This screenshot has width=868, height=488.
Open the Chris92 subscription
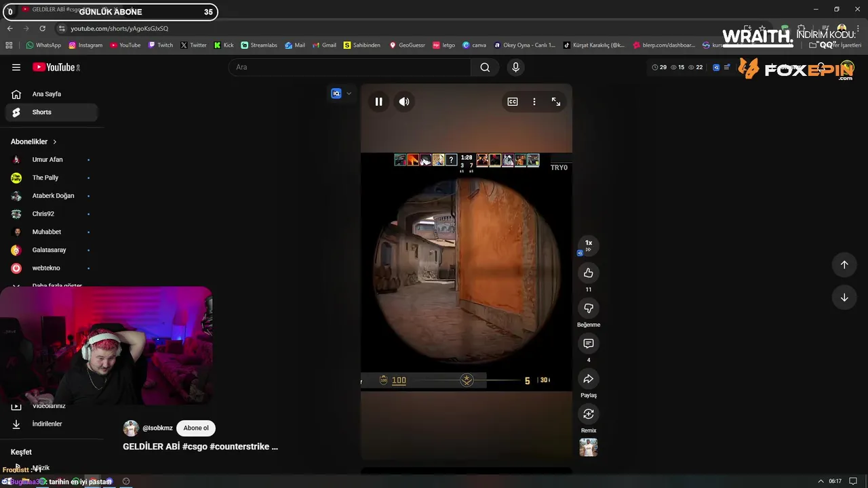[52, 214]
